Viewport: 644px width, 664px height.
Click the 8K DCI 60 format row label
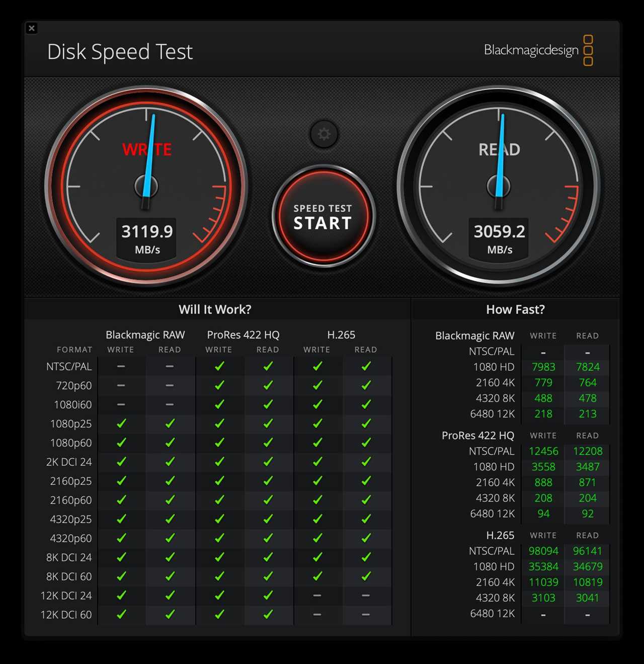[69, 577]
